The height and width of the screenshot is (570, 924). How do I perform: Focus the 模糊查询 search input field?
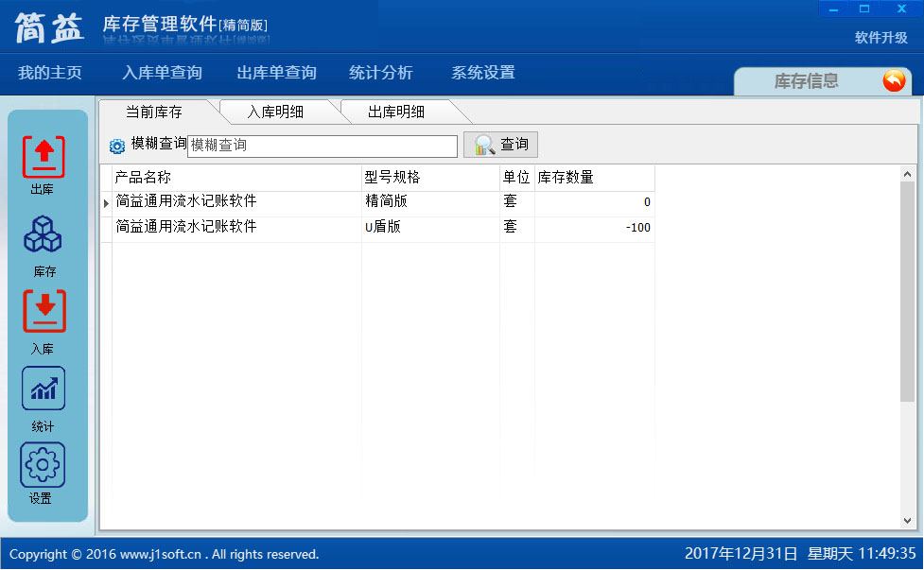click(322, 146)
